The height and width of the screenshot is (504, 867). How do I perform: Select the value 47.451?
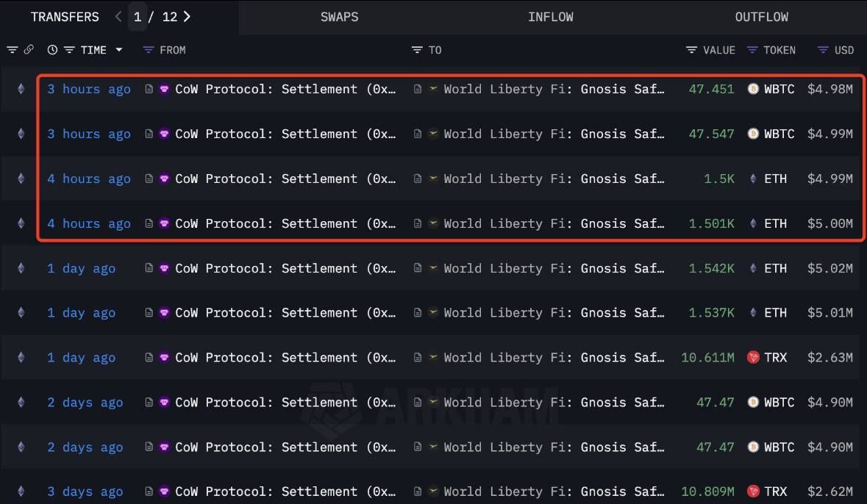pyautogui.click(x=711, y=89)
